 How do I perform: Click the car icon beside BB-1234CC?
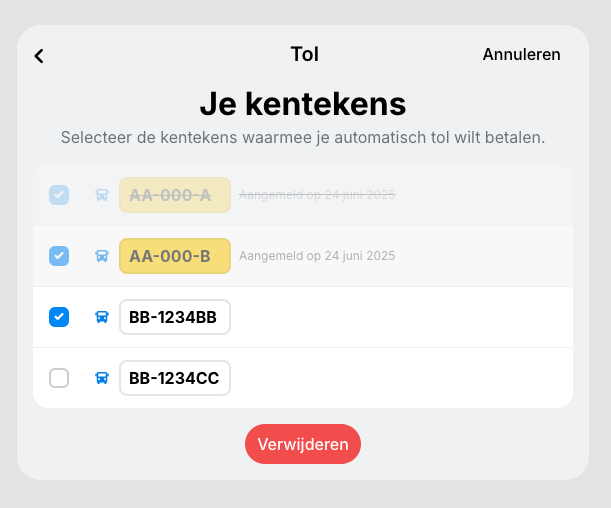coord(102,378)
